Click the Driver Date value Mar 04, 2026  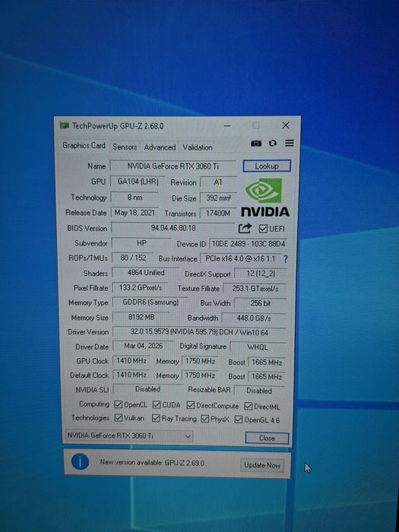(x=143, y=346)
